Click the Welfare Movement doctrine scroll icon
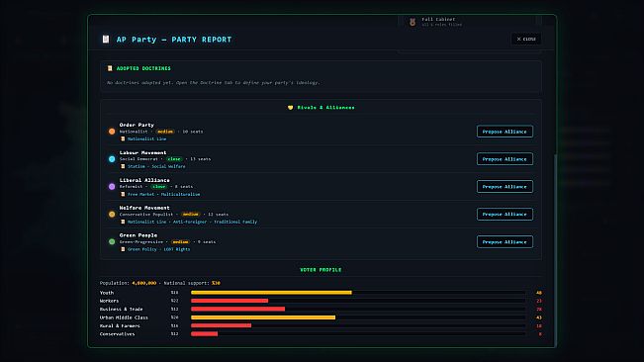Screen dimensions: 644x362 pyautogui.click(x=123, y=222)
